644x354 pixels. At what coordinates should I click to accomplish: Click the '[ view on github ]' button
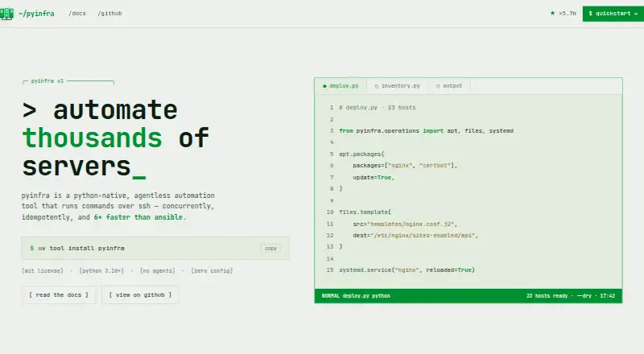tap(140, 294)
